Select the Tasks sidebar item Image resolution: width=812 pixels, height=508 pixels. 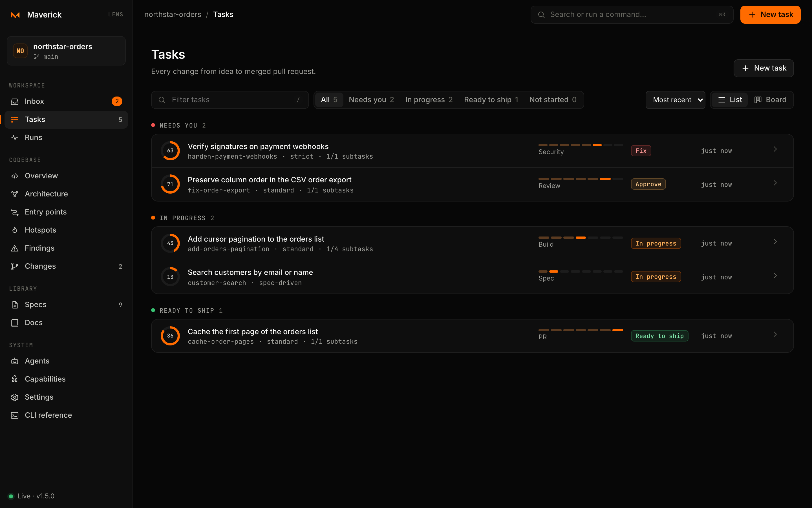66,119
